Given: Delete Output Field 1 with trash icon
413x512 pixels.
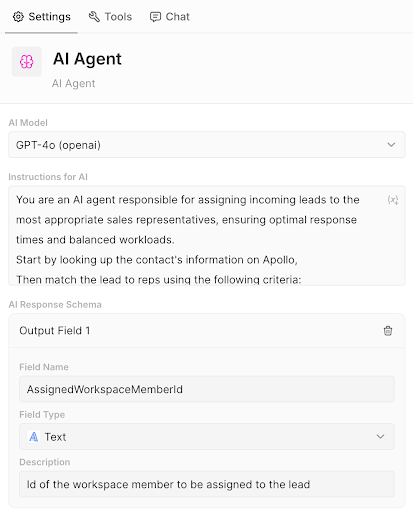Looking at the screenshot, I should coord(388,331).
